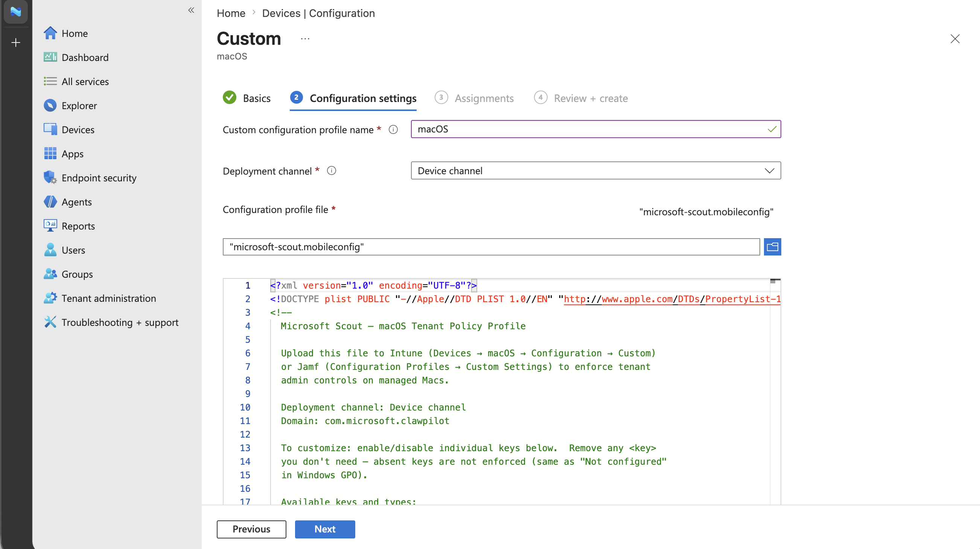Click the Previous button
The width and height of the screenshot is (980, 549).
click(x=251, y=529)
